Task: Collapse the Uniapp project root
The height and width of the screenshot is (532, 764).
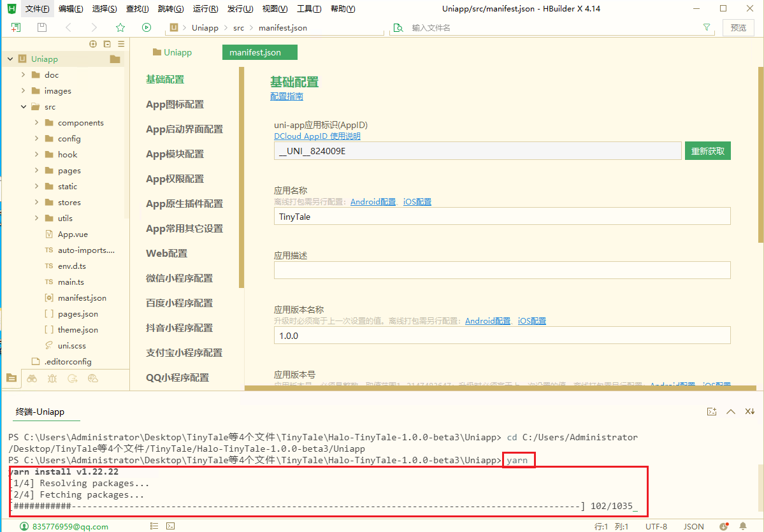Action: 10,59
